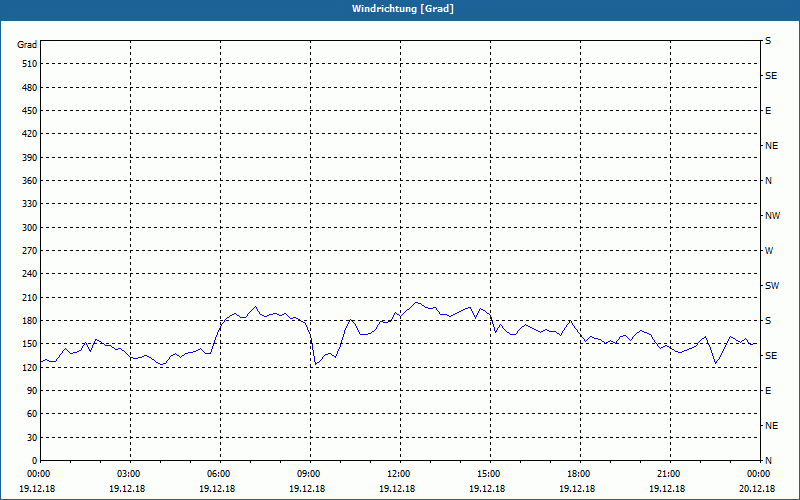Viewport: 800px width, 500px height.
Task: Select the 18:00 time axis label
Action: click(578, 474)
